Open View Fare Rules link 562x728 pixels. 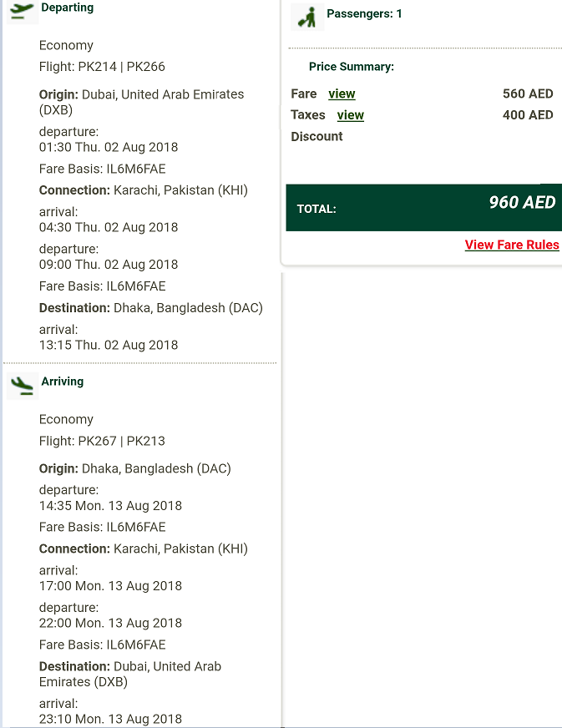click(512, 245)
